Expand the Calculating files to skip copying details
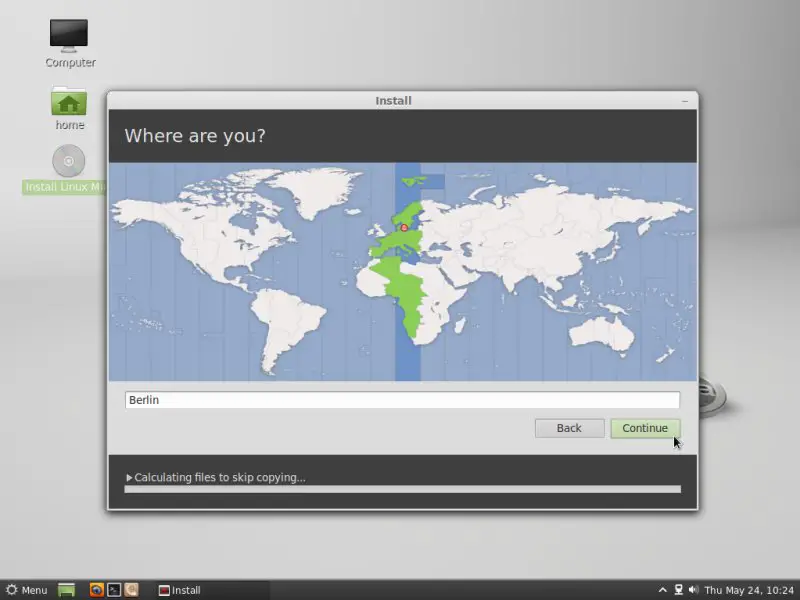The height and width of the screenshot is (600, 800). pos(129,478)
